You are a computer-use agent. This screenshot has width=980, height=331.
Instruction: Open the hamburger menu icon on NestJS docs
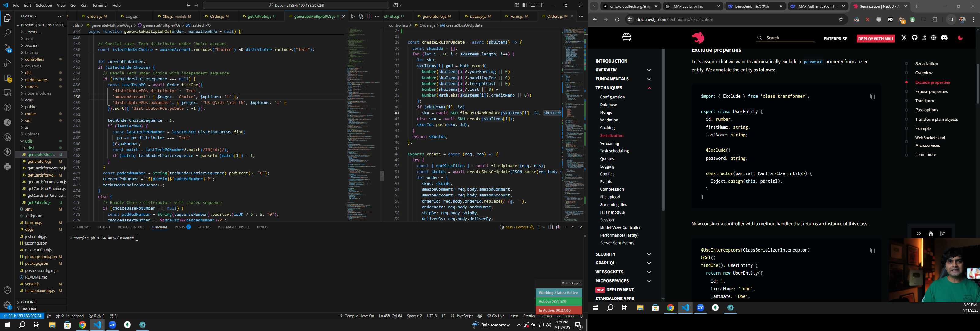click(626, 37)
